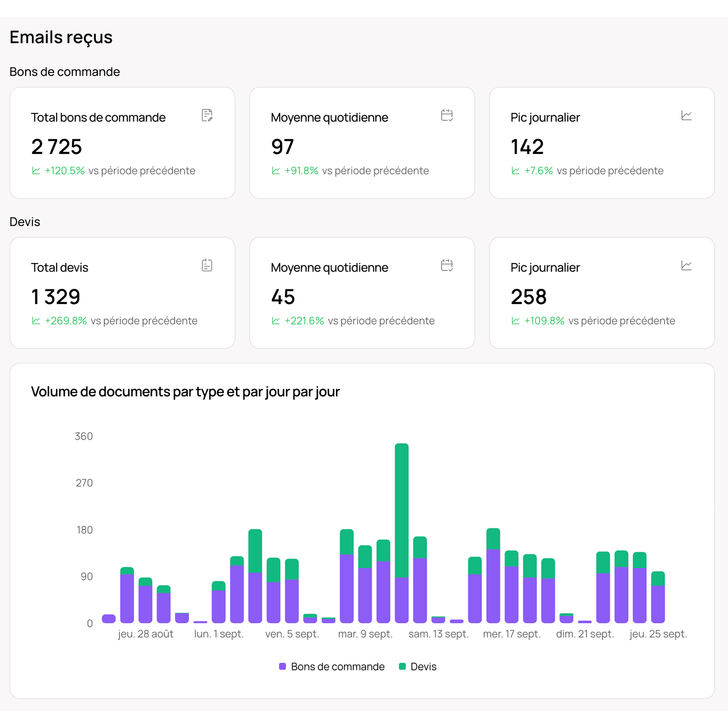Click the clipboard icon on Total devis card
This screenshot has height=728, width=728.
tap(207, 265)
